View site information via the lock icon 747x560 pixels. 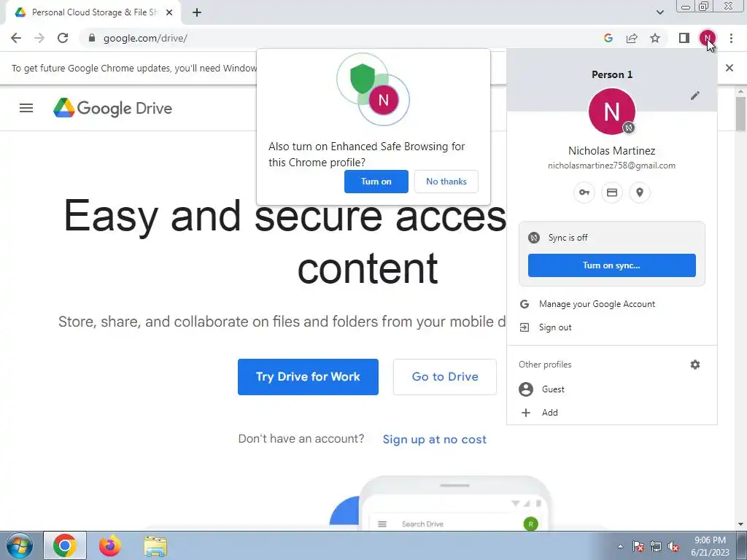click(92, 38)
